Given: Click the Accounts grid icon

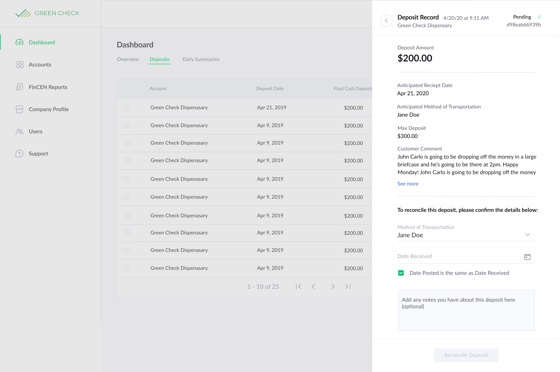Looking at the screenshot, I should click(x=20, y=64).
